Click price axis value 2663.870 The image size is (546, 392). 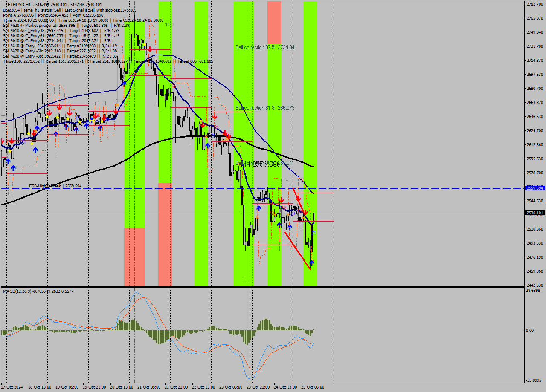[535, 102]
